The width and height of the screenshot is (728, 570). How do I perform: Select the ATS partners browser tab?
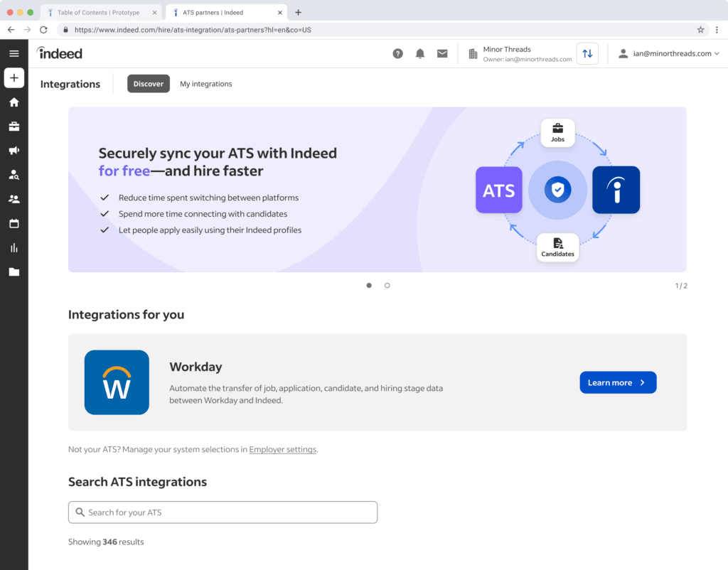click(227, 13)
